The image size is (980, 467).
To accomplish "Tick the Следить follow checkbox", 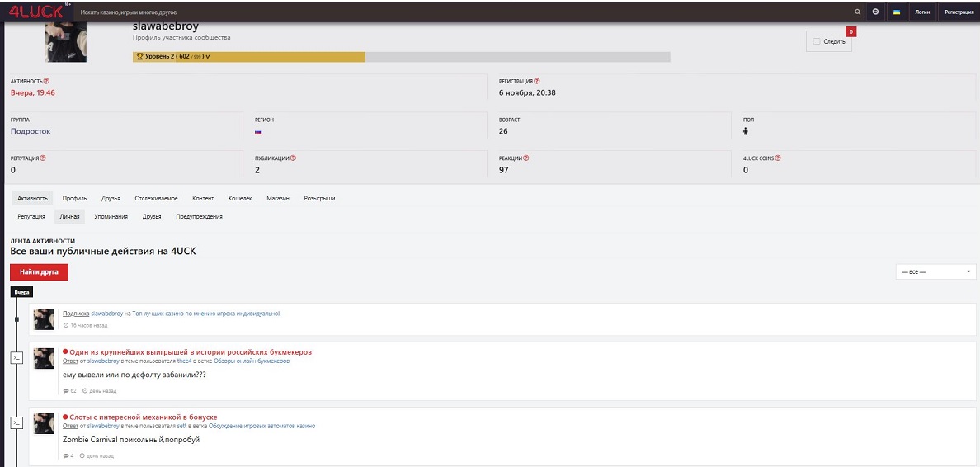I will point(817,41).
